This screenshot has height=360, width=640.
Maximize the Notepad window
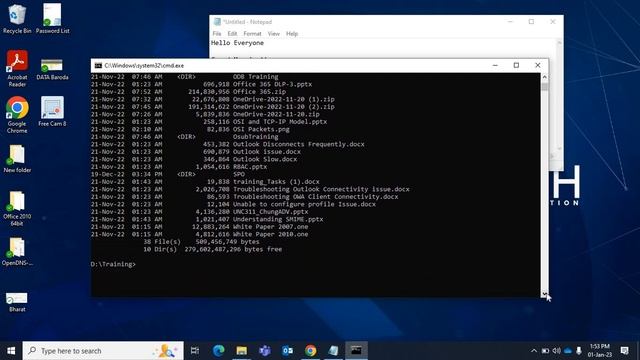[531, 22]
